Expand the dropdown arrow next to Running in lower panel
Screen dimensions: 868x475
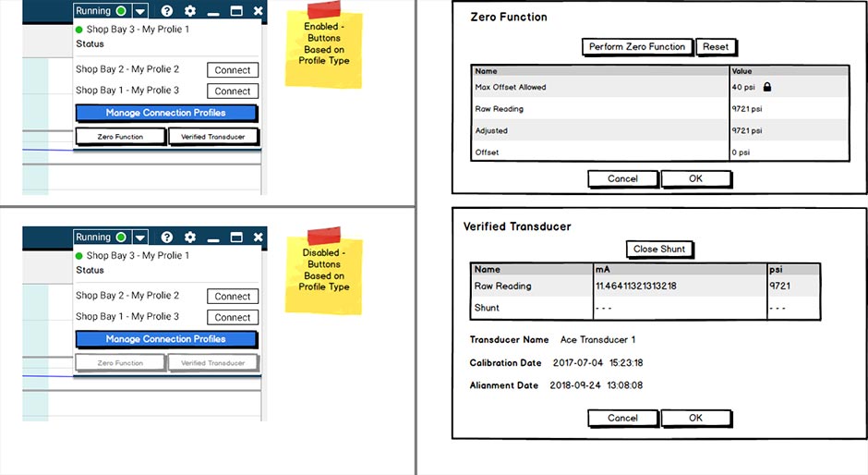pos(139,237)
